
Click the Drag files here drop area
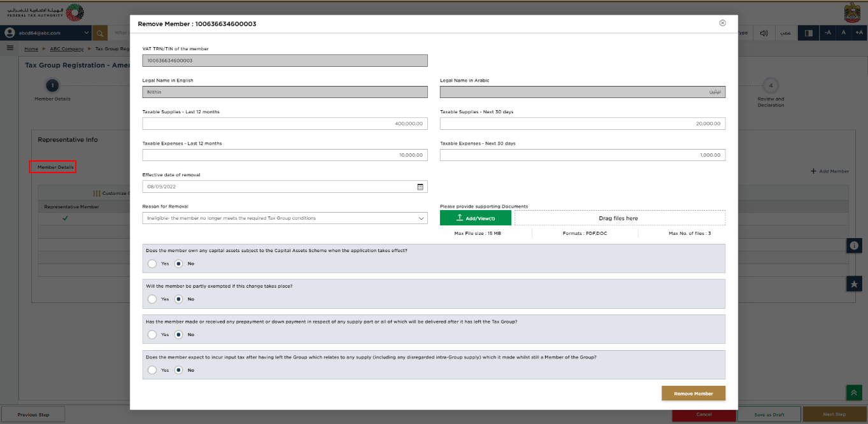[620, 218]
